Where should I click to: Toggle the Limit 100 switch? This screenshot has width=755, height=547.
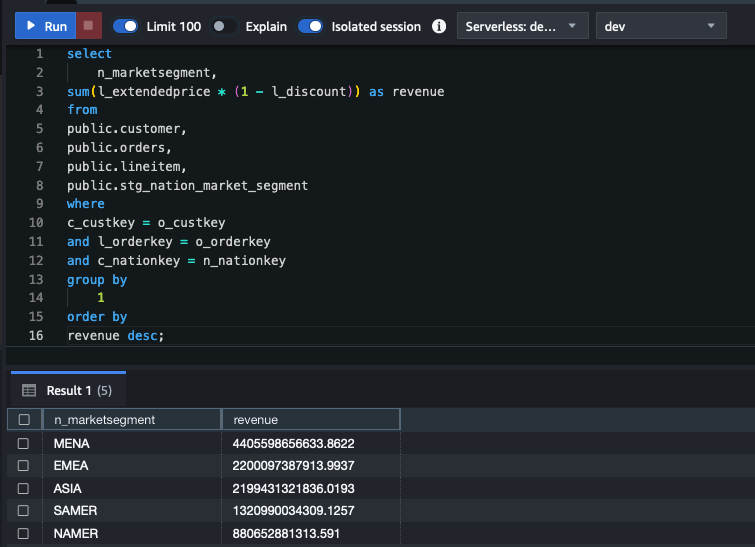(x=126, y=26)
